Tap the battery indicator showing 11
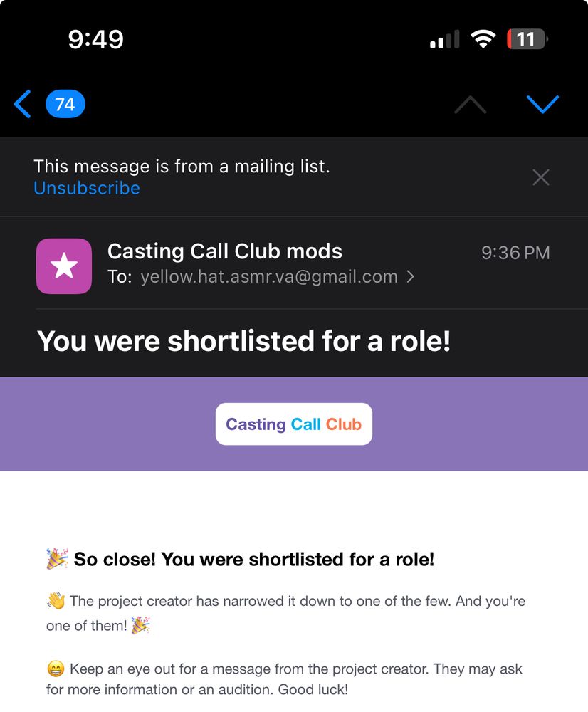588x712 pixels. point(526,39)
